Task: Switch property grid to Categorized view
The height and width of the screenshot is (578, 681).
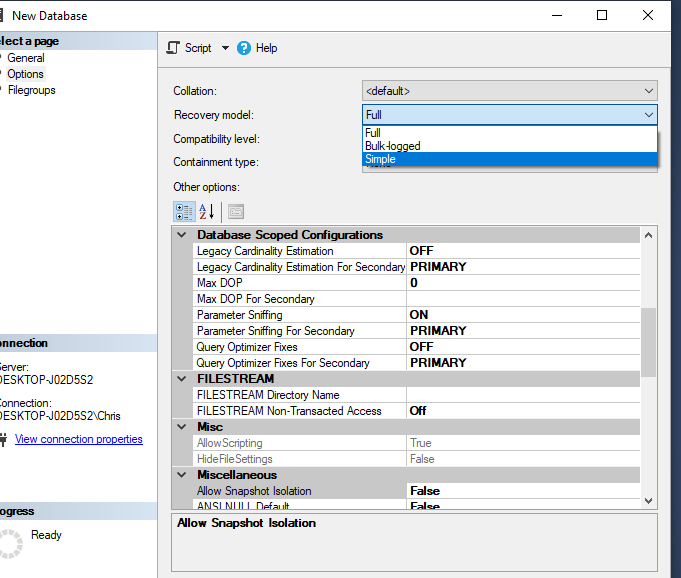Action: (184, 211)
